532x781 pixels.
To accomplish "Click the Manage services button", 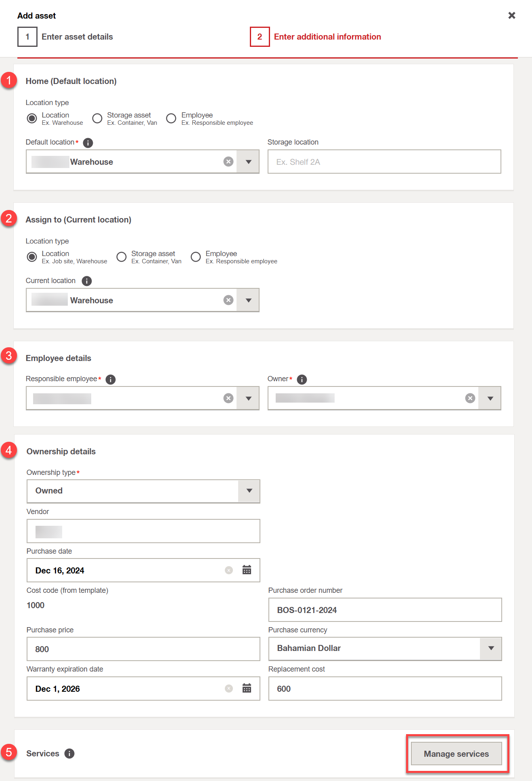I will pyautogui.click(x=456, y=754).
